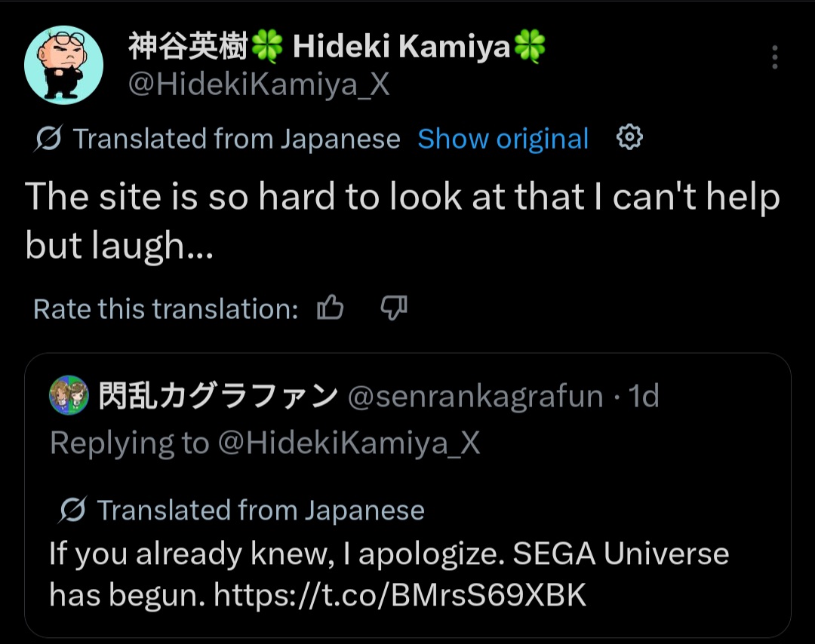The height and width of the screenshot is (644, 815).
Task: Open the three-dot more options menu
Action: point(774,57)
